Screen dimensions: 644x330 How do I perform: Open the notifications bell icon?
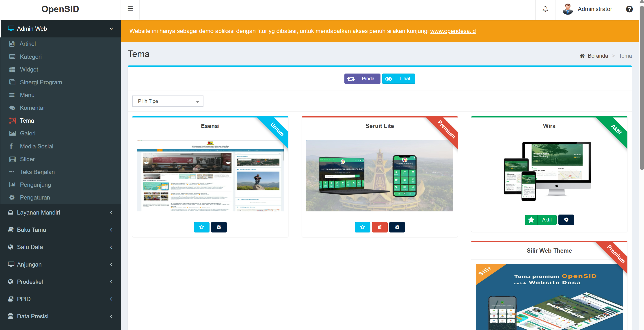[545, 9]
